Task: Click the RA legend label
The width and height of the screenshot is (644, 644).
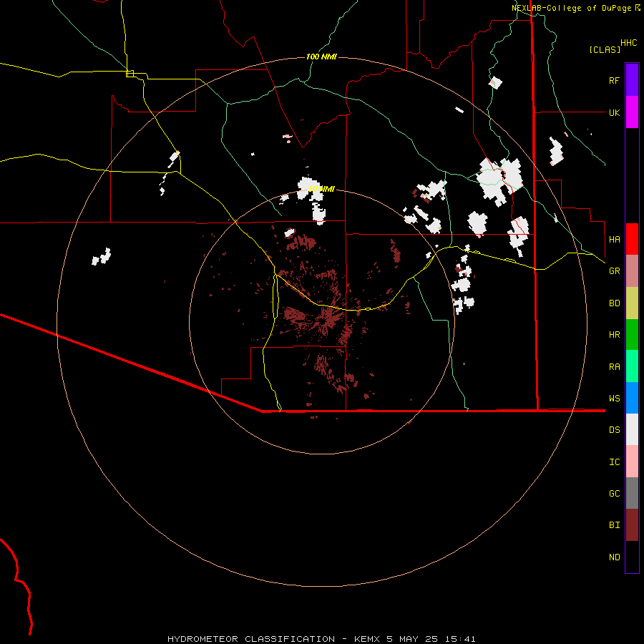Action: (614, 367)
